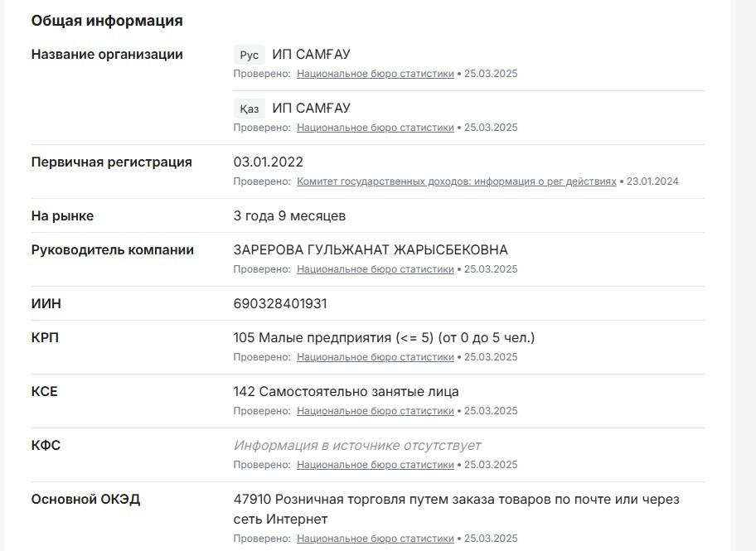Open statistics bureau link under Руководитель компании
Screen dimensions: 756x551
(x=376, y=269)
